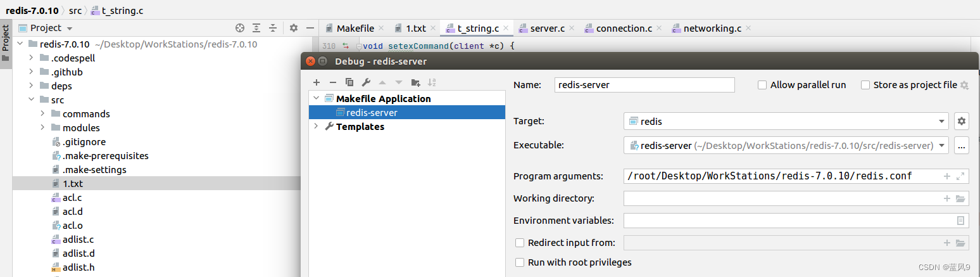Close the 1.txt editor tab

point(433,28)
